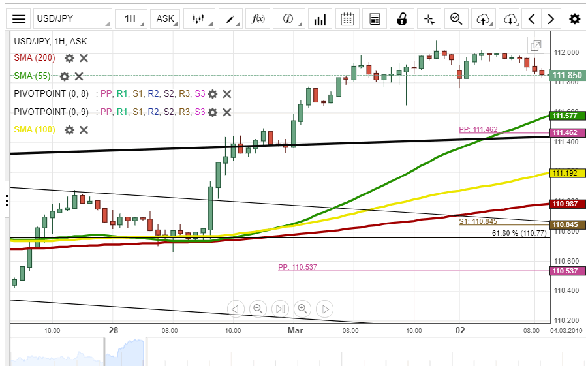Open chart settings gear in toolbar
The width and height of the screenshot is (588, 370).
574,19
